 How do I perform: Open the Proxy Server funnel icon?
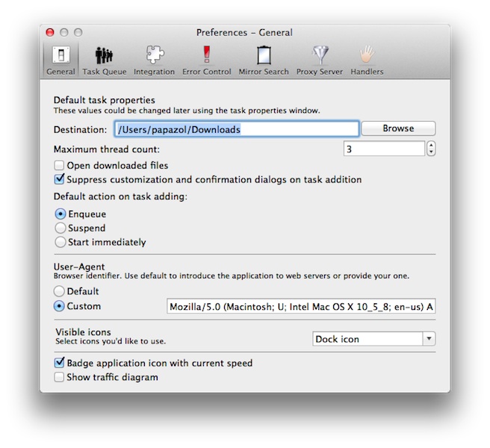320,60
